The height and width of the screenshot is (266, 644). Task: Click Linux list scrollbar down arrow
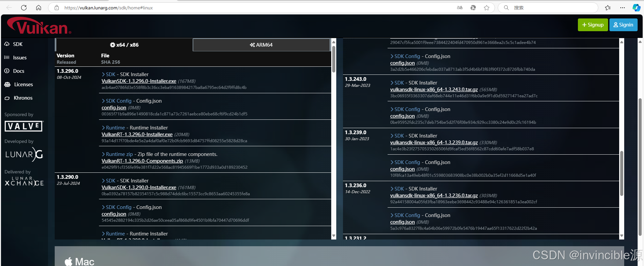click(x=622, y=236)
